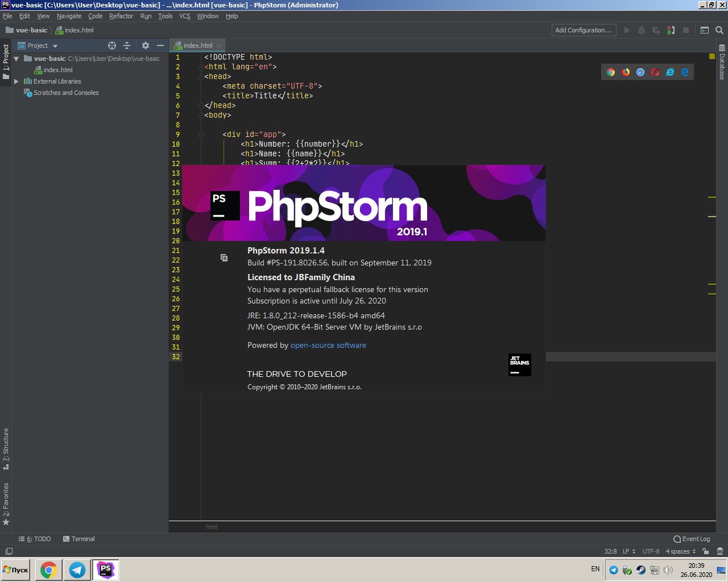Click the PS logo in About dialog

pos(225,205)
